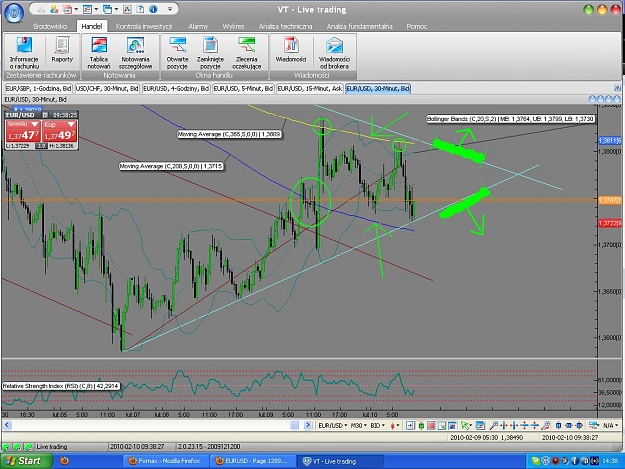Expand the arrow beside cascading windows icon
The width and height of the screenshot is (625, 469).
[x=116, y=9]
